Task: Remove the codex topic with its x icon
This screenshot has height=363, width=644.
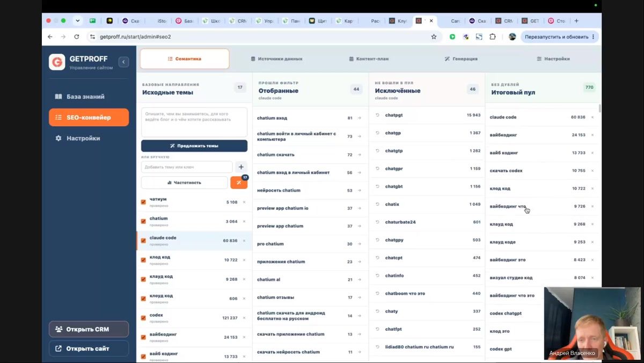Action: coord(244,318)
